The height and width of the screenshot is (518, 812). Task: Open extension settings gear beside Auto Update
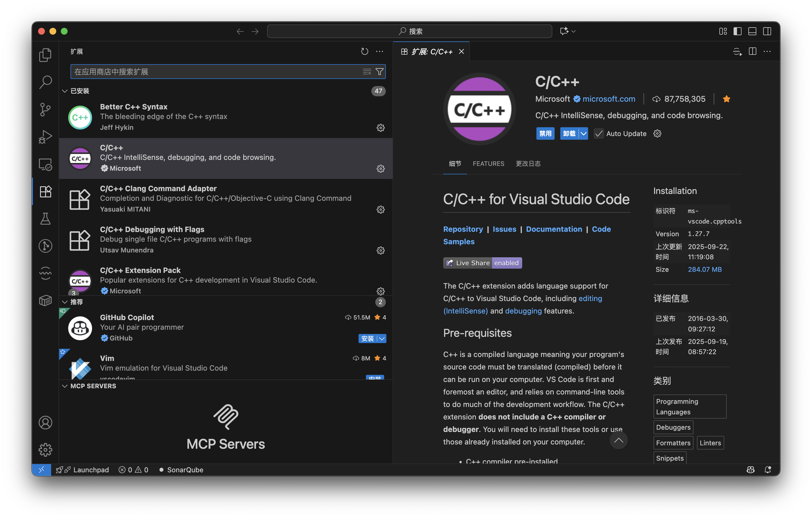657,133
